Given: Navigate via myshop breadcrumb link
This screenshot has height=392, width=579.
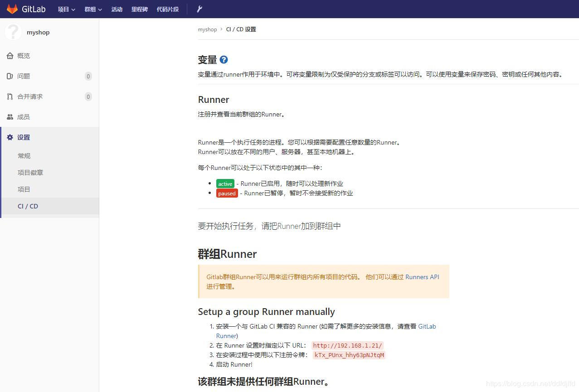Looking at the screenshot, I should [207, 29].
